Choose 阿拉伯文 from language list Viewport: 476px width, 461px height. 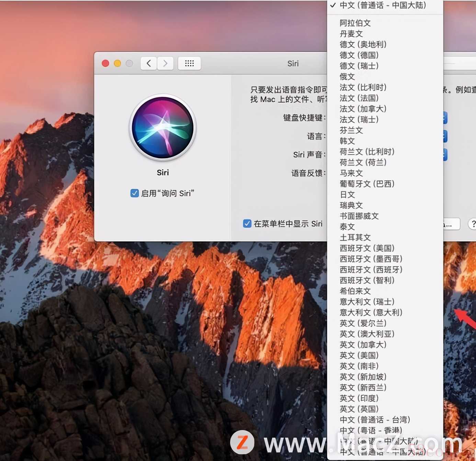(385, 23)
